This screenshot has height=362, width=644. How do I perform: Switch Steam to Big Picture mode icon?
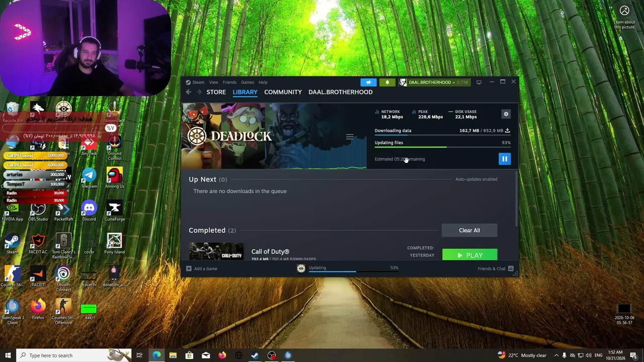click(478, 82)
